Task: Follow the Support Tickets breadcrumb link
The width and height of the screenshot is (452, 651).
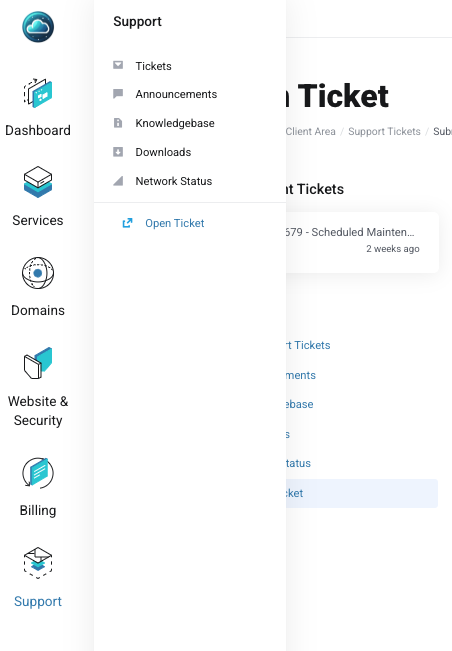Action: point(384,132)
